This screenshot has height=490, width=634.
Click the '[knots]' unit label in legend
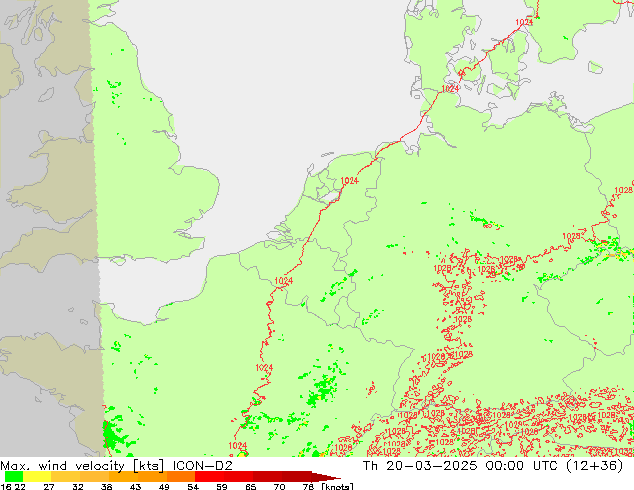(x=337, y=486)
